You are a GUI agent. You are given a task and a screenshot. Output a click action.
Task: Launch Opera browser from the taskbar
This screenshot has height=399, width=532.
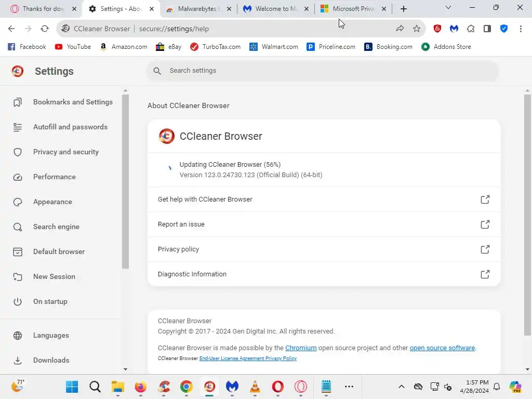click(x=277, y=387)
